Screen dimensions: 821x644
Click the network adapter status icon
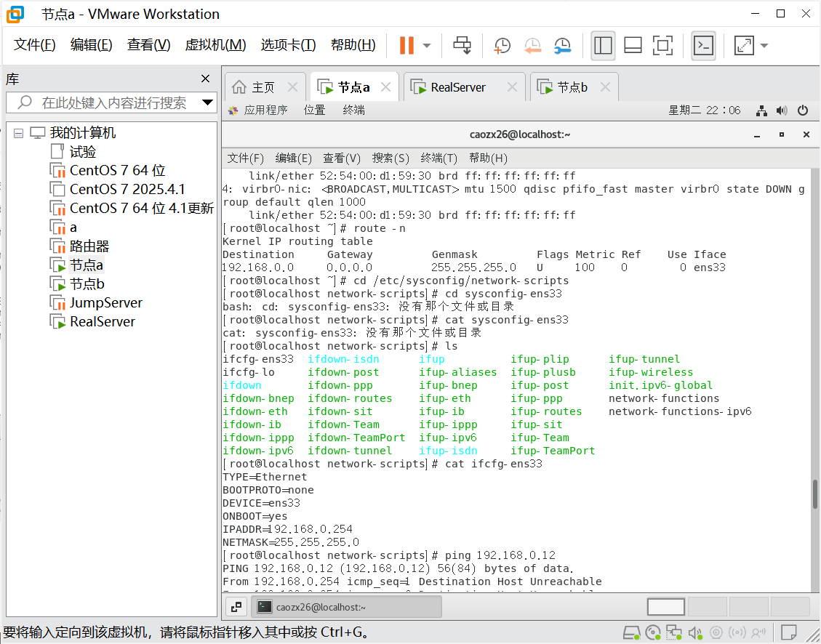click(x=674, y=632)
